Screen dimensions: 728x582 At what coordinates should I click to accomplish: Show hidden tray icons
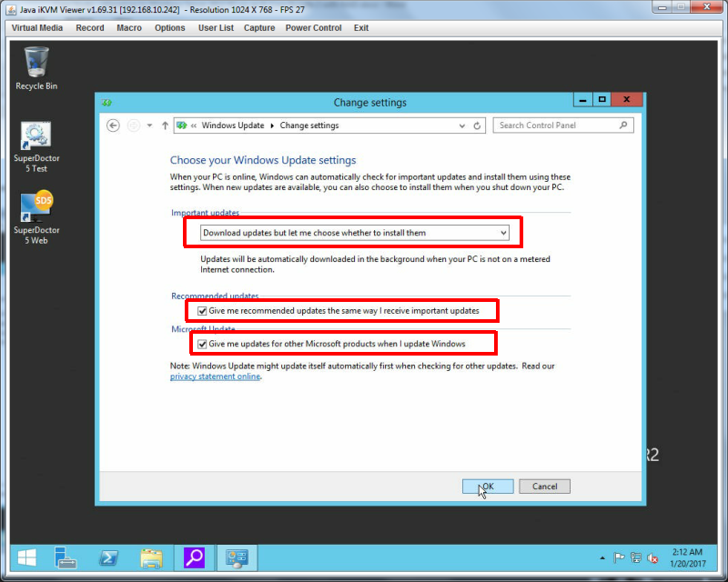point(602,557)
